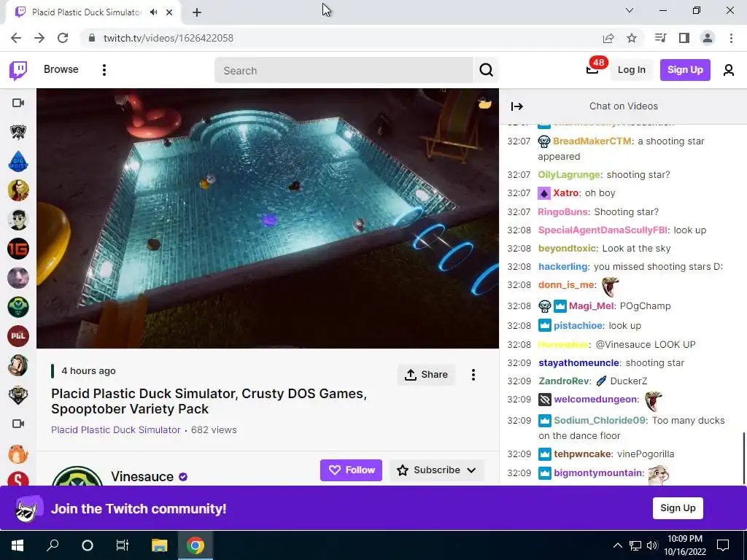The image size is (747, 560).
Task: Open the Big Moist channel avatar in sidebar
Action: 18,161
